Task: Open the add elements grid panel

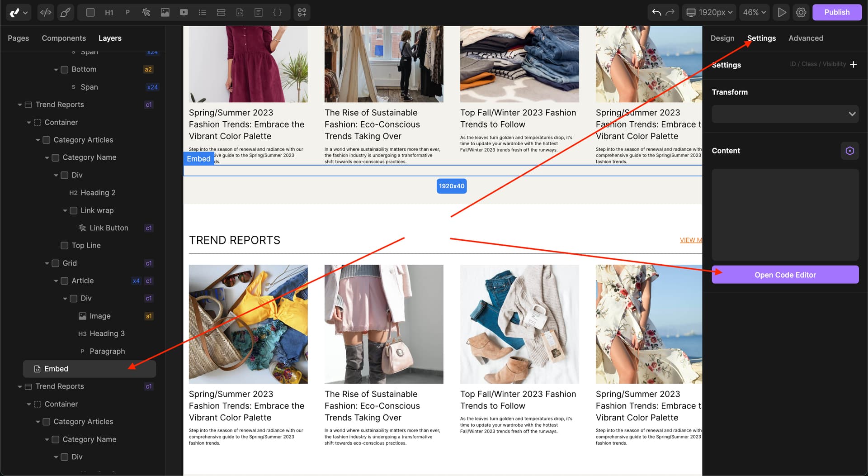Action: [302, 12]
